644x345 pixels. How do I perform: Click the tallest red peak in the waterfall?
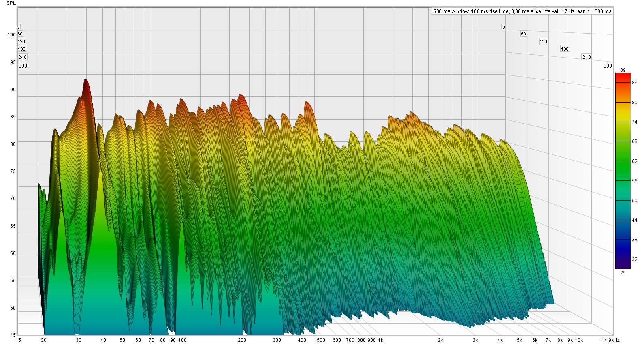click(x=85, y=81)
